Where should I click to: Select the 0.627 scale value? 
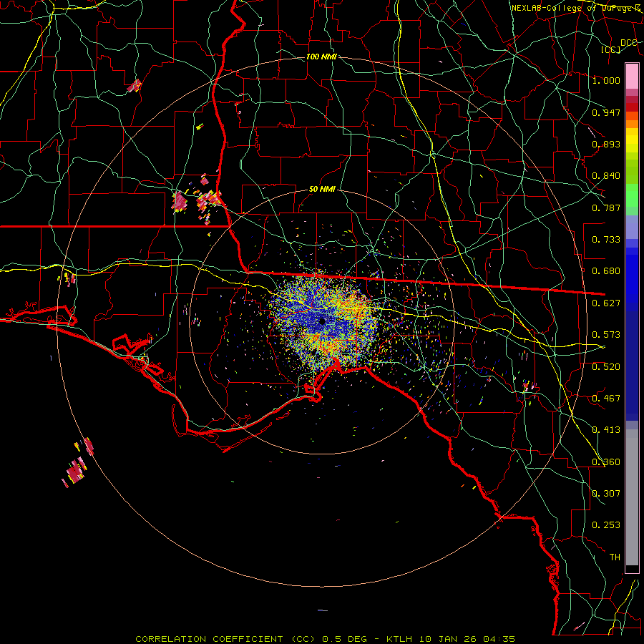(606, 303)
